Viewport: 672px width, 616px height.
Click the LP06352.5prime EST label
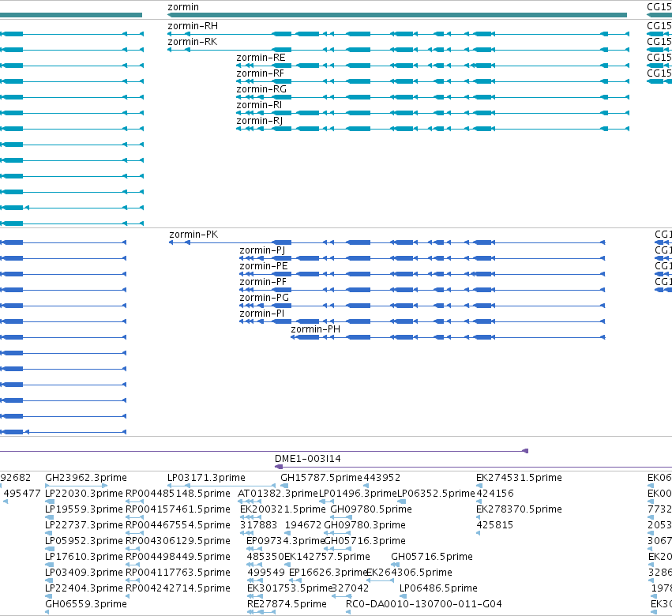coord(436,494)
